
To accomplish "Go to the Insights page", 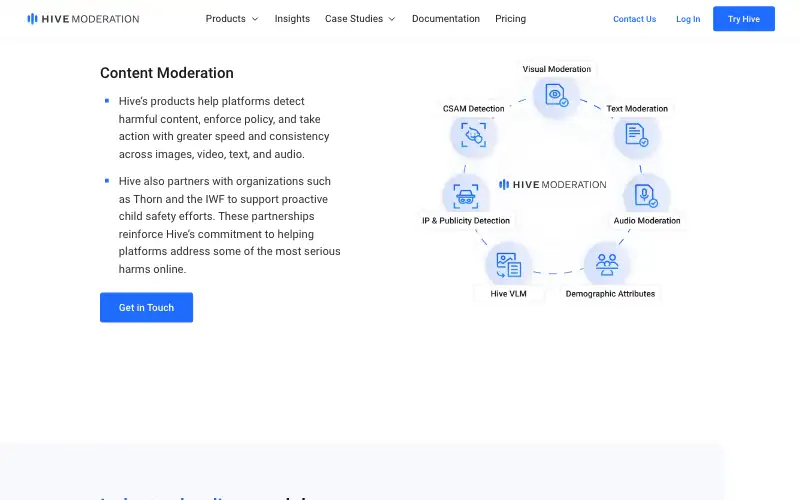I will click(292, 19).
